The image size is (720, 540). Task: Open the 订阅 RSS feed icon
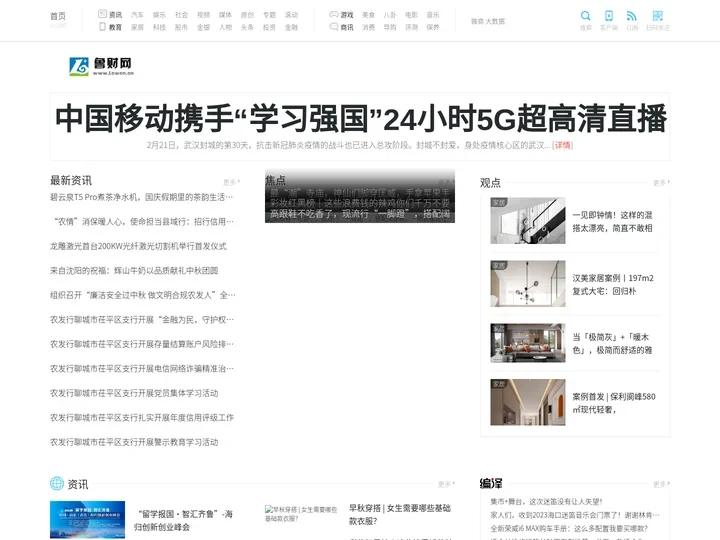[x=632, y=16]
